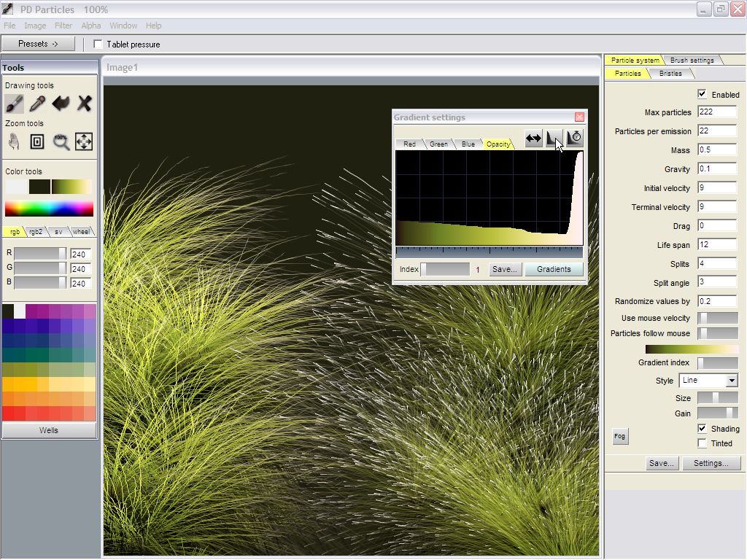The height and width of the screenshot is (560, 747).
Task: Open the Filter menu
Action: (63, 26)
